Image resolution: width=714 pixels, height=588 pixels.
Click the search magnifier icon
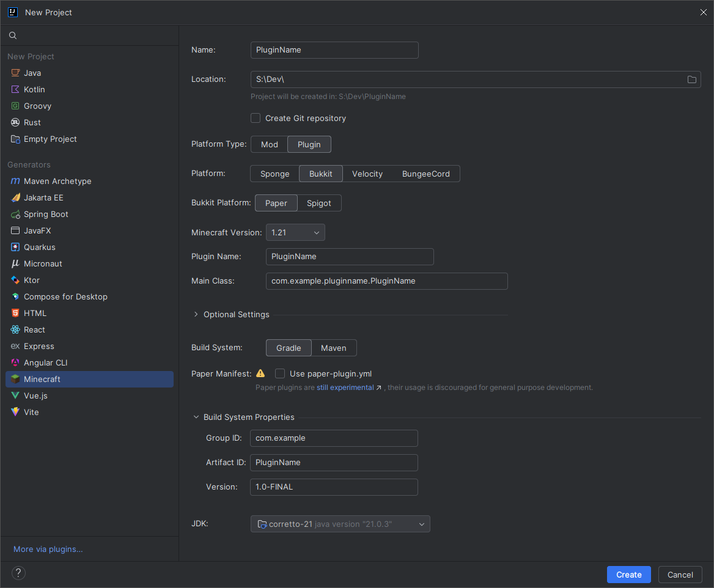[13, 35]
